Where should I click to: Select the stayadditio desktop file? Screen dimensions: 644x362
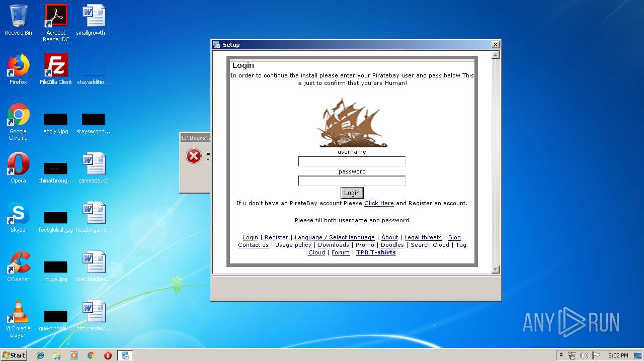pyautogui.click(x=94, y=74)
